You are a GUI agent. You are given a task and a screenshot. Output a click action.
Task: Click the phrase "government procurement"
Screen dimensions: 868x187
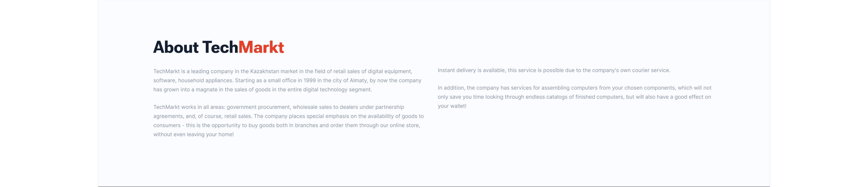click(258, 107)
